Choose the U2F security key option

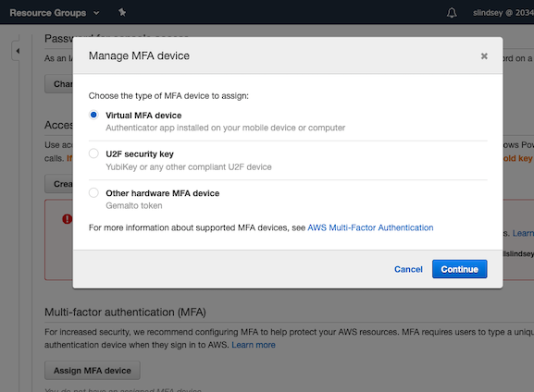(93, 153)
